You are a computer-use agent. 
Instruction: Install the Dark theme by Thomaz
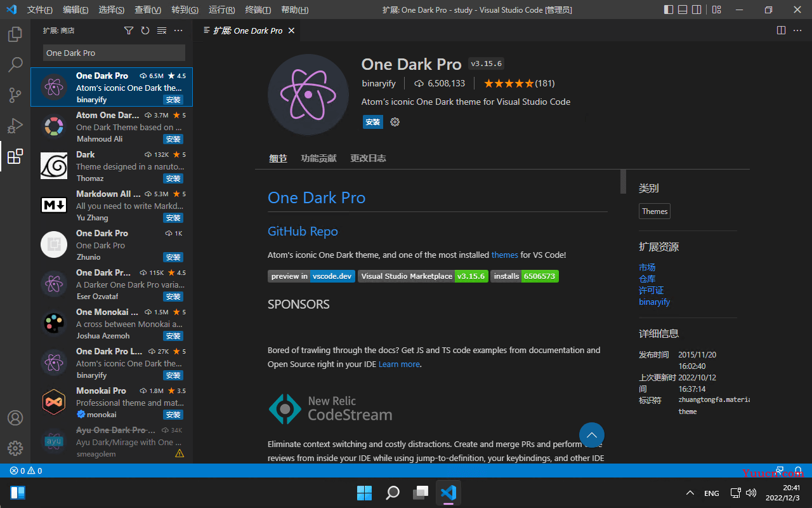pos(173,178)
